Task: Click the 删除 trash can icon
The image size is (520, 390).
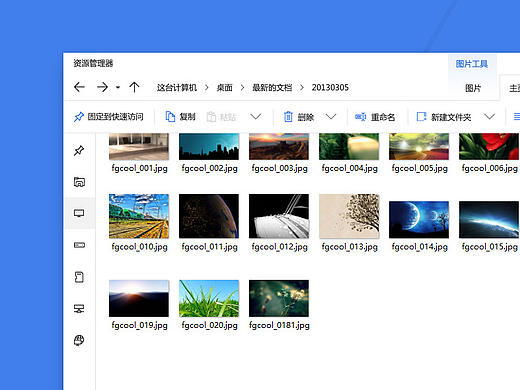Action: pyautogui.click(x=288, y=117)
